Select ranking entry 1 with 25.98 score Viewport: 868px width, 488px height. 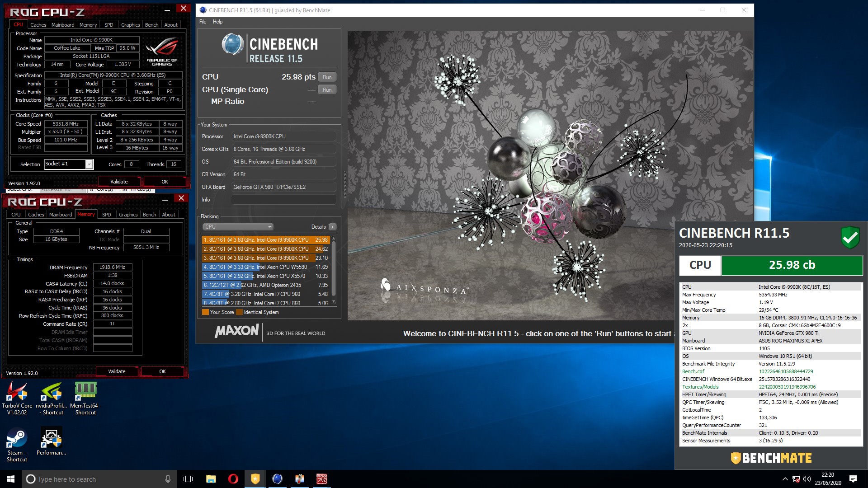pos(266,240)
